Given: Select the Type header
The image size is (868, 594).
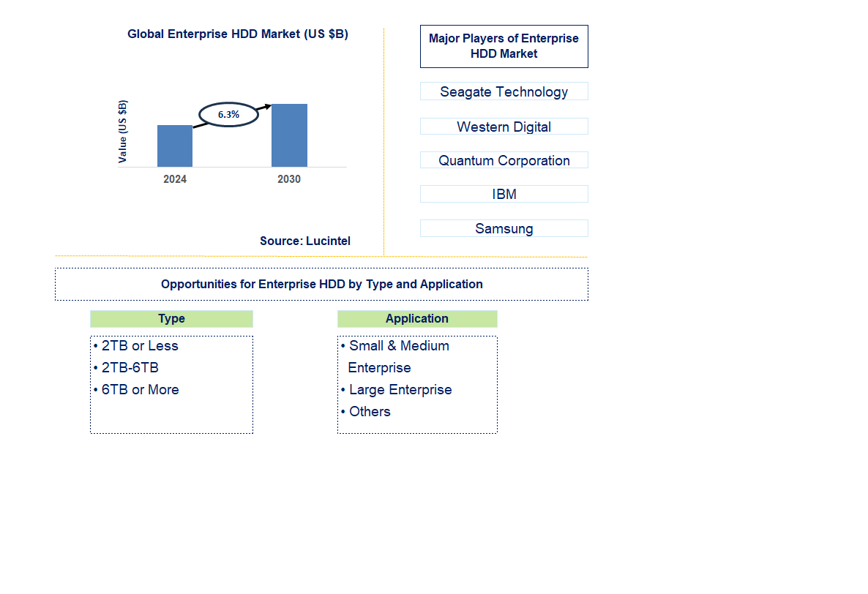Looking at the screenshot, I should click(x=171, y=319).
